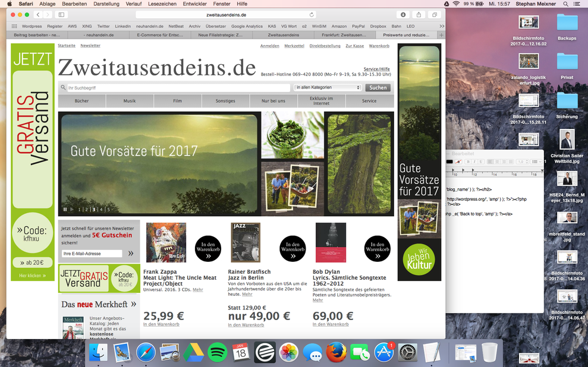Viewport: 588px width, 367px height.
Task: Show hidden bookmarks via overflow chevron
Action: (442, 26)
